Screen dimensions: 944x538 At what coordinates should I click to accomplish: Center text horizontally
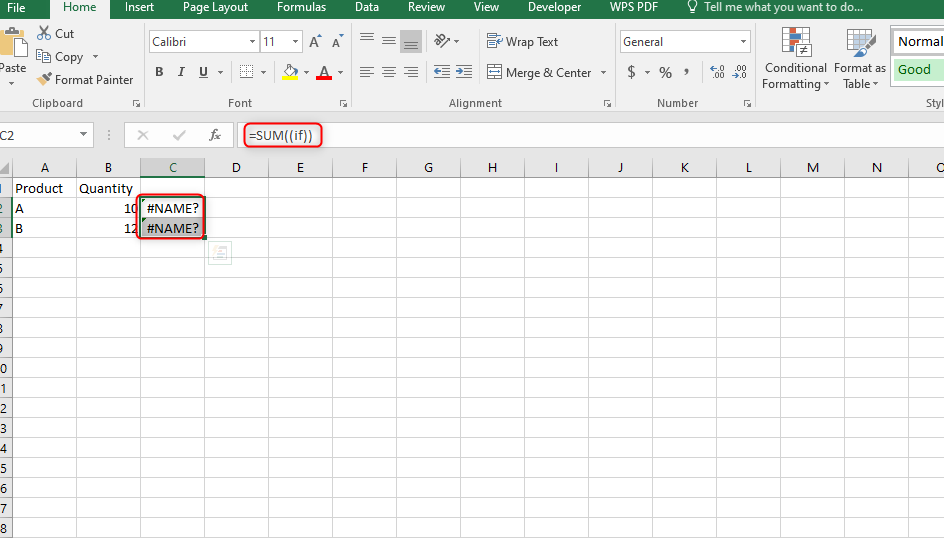(389, 72)
